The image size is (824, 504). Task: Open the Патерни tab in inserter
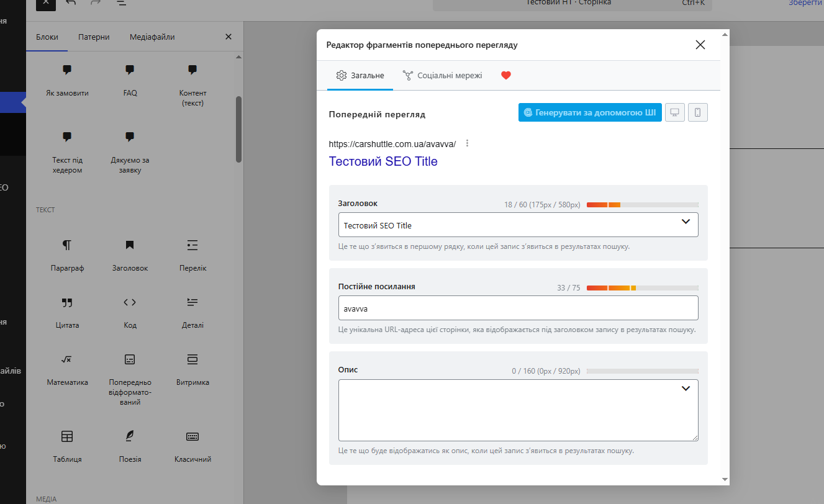pyautogui.click(x=94, y=37)
